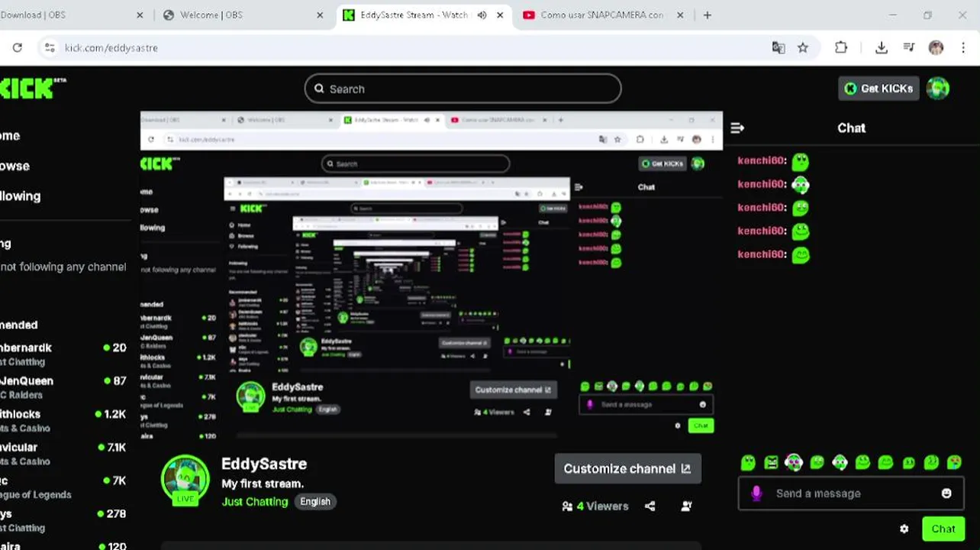
Task: Click the English language tag
Action: tap(315, 502)
